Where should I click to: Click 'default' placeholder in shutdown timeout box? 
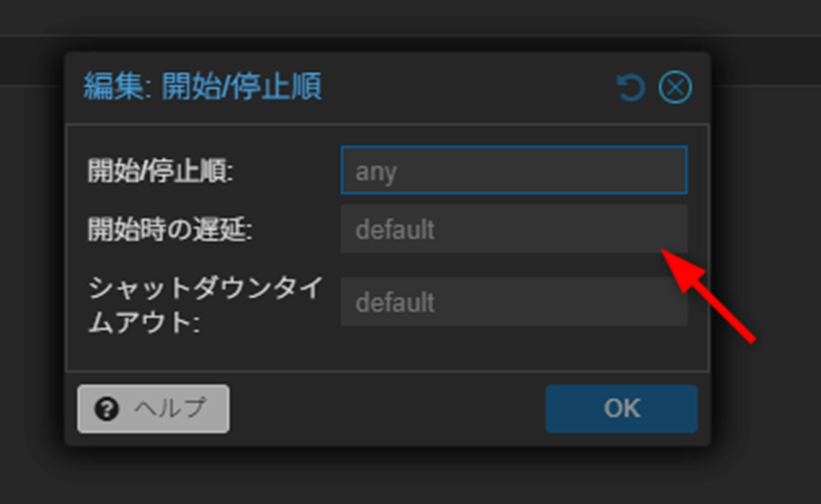[395, 302]
